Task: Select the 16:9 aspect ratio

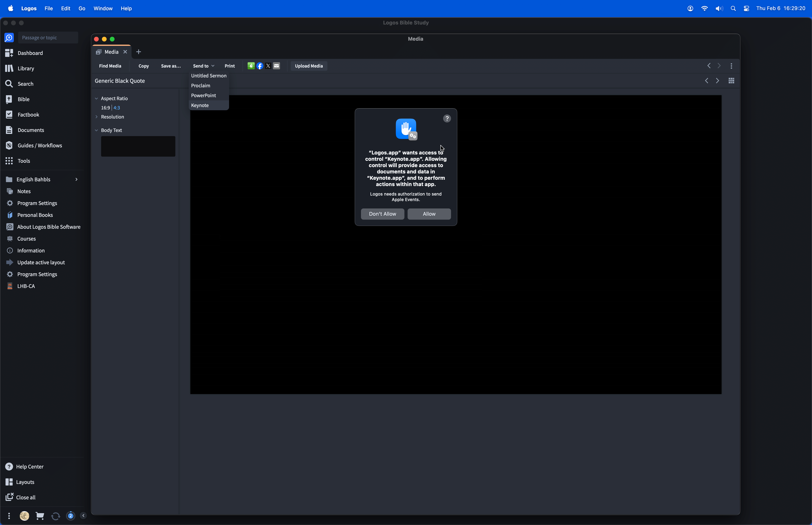Action: pyautogui.click(x=105, y=108)
